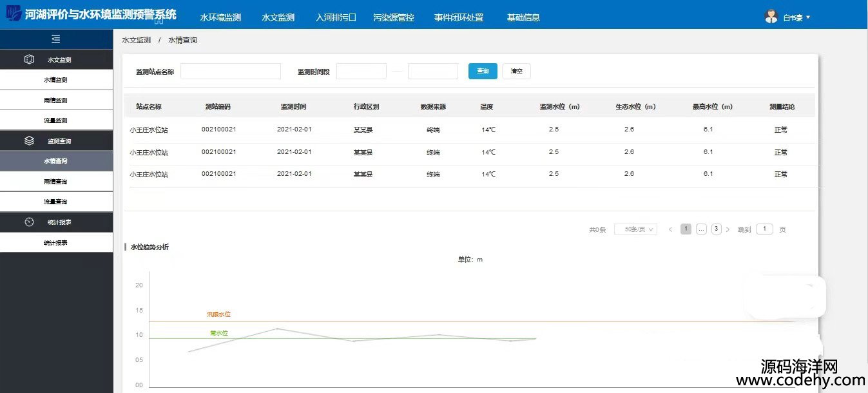Click the 清空 button
868x393 pixels.
[516, 71]
